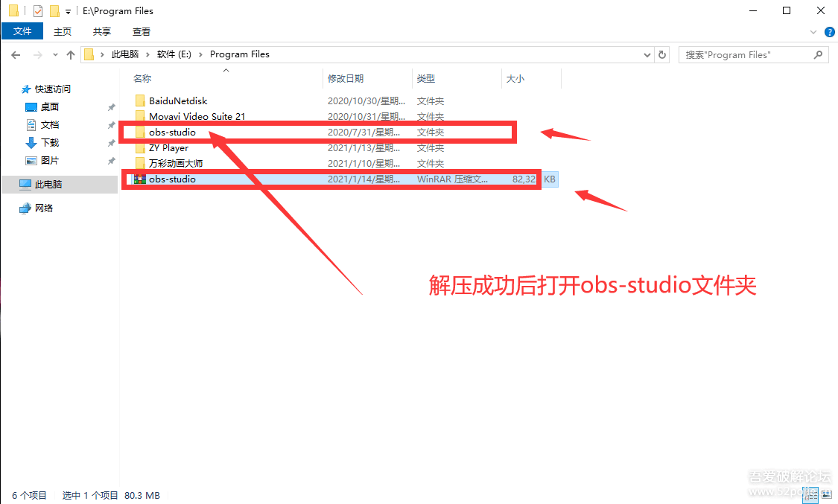838x504 pixels.
Task: Unpin 图片 using its pin icon
Action: (111, 161)
